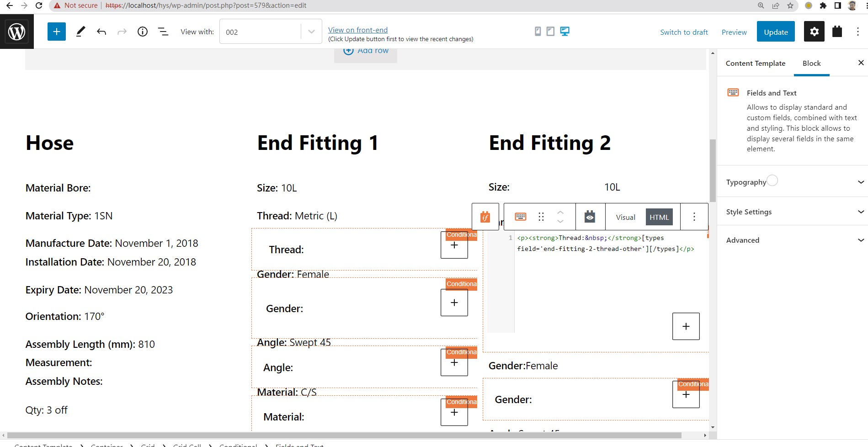
Task: Click the orange conditional 'if' block icon
Action: (485, 217)
